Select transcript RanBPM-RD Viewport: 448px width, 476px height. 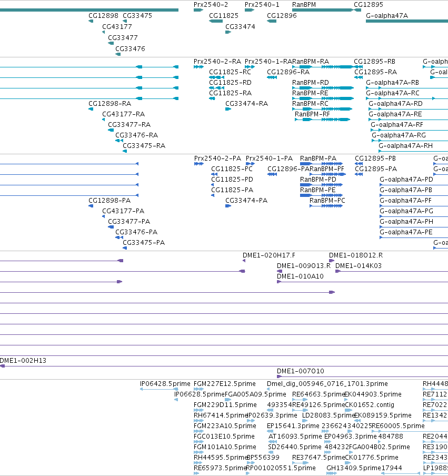(311, 83)
